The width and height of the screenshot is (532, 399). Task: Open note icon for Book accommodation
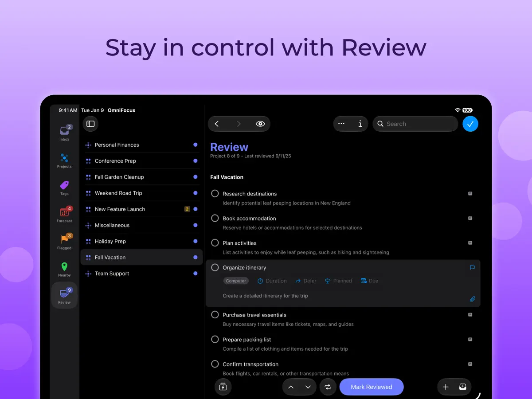click(x=470, y=218)
